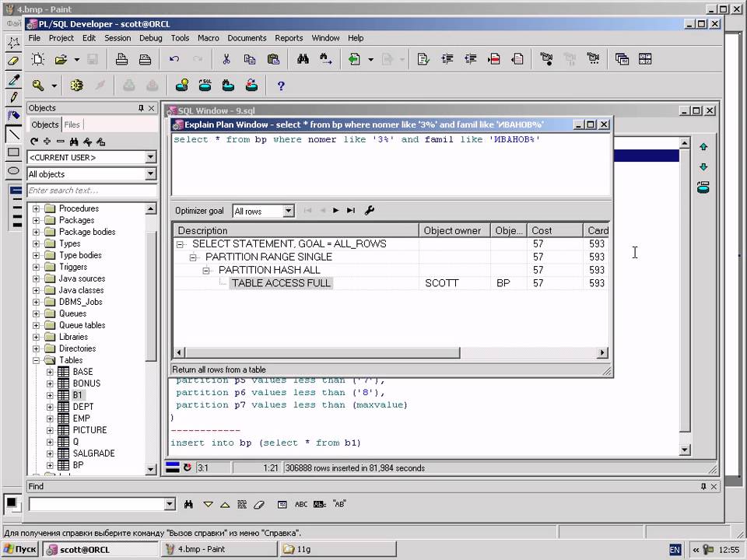
Task: Open dropdown arrow next to Log on key
Action: 54,86
